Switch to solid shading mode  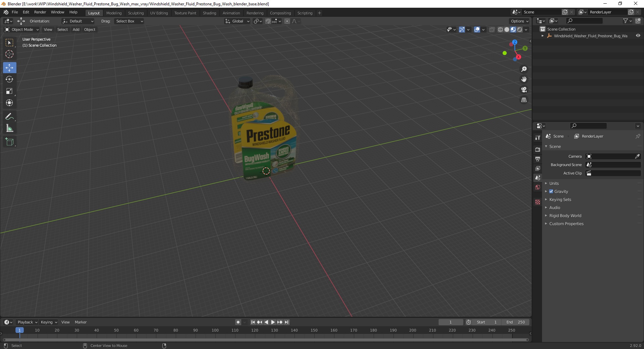(x=507, y=30)
